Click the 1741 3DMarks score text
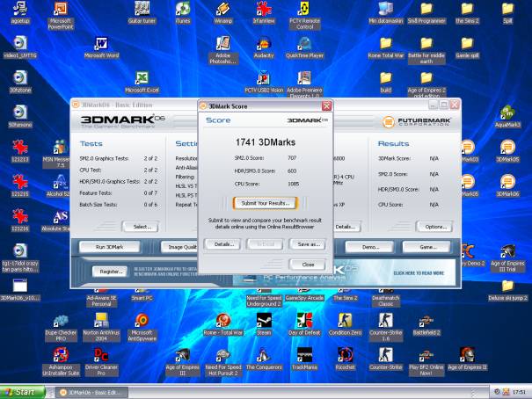The image size is (532, 399). pos(266,142)
